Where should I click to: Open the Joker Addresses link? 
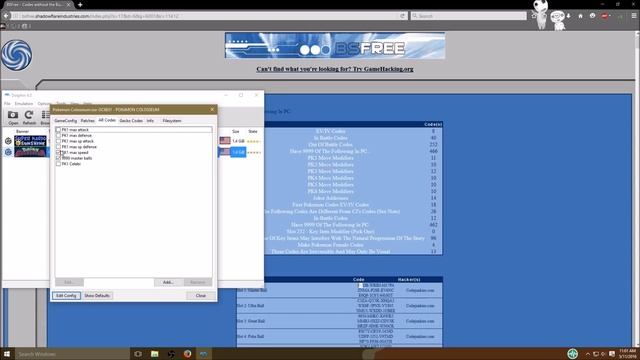[x=331, y=198]
